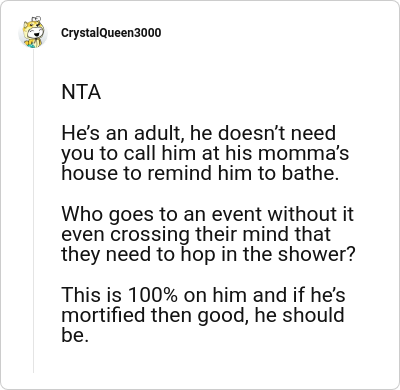Click the "100%" text in the last paragraph
The image size is (400, 390).
click(x=152, y=295)
